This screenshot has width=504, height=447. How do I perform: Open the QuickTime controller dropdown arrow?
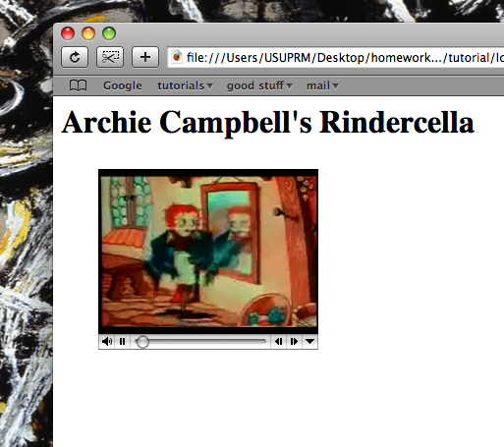[309, 342]
